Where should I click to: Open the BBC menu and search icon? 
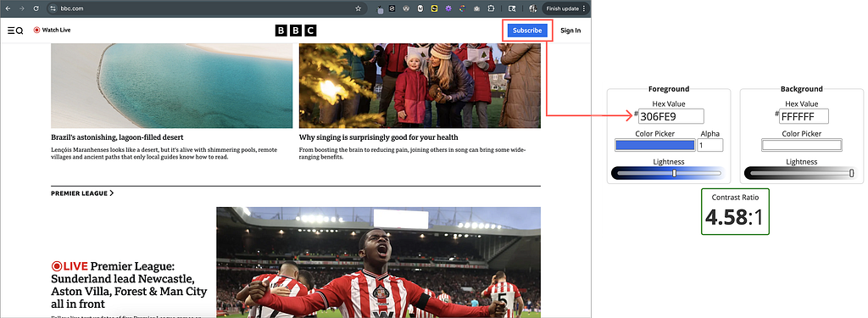point(15,31)
